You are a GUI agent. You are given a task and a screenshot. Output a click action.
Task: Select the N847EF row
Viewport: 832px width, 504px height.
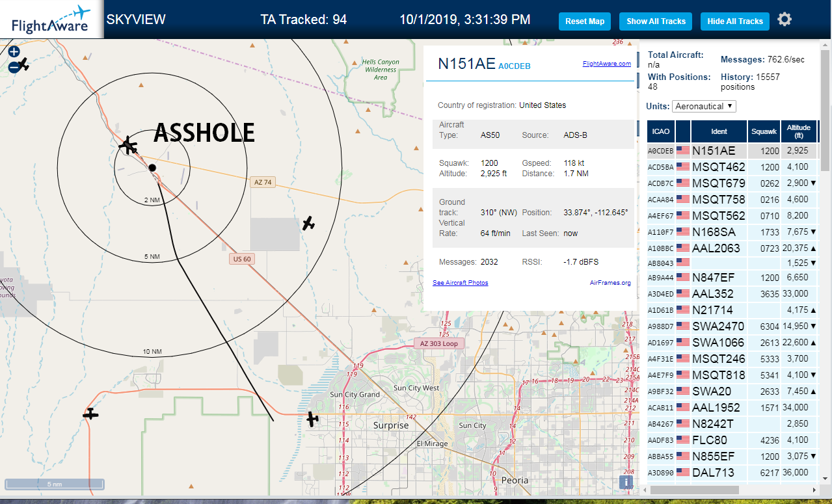click(x=732, y=278)
